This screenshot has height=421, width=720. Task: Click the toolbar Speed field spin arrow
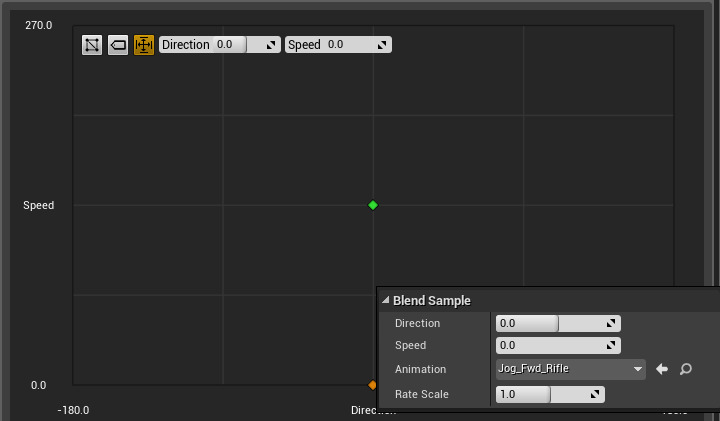(x=382, y=45)
